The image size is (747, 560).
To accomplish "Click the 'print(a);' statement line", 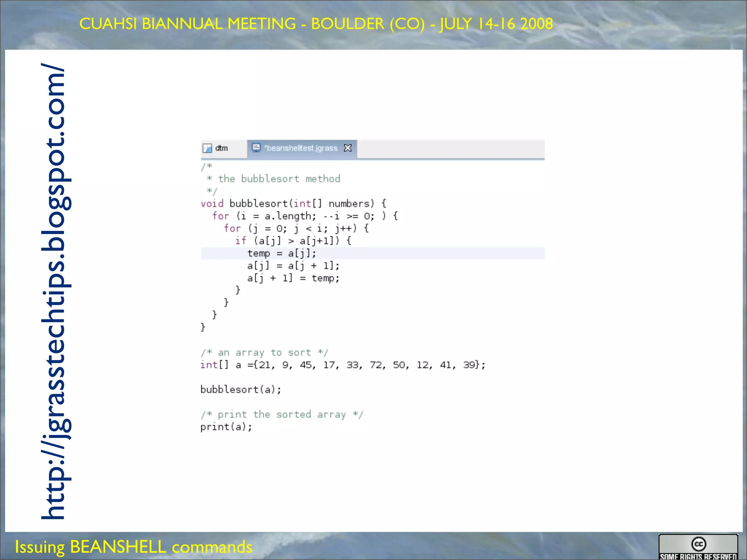I will coord(226,427).
